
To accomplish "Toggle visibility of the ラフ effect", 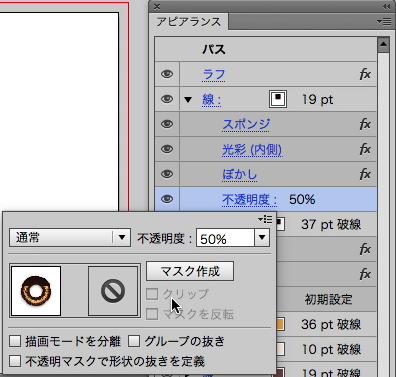I will coord(167,74).
